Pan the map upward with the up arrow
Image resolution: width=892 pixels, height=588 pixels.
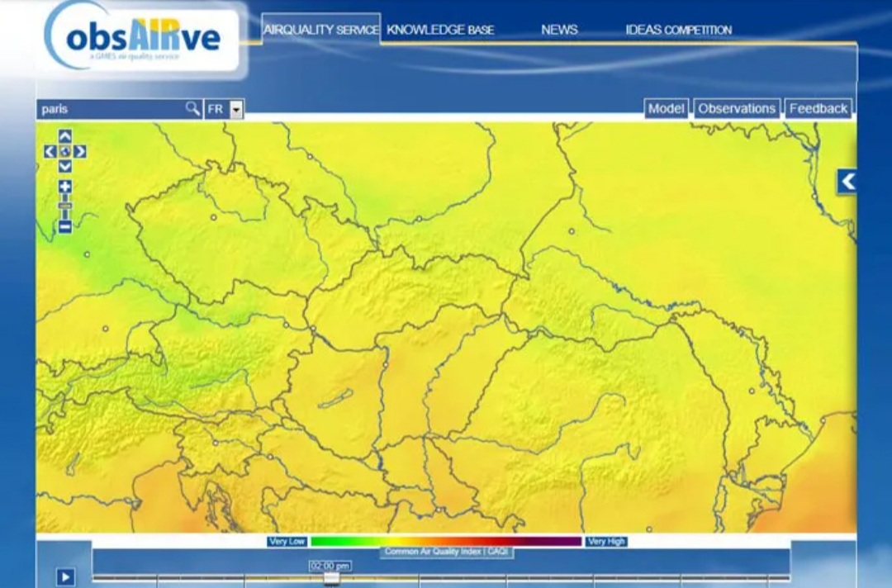(x=65, y=136)
